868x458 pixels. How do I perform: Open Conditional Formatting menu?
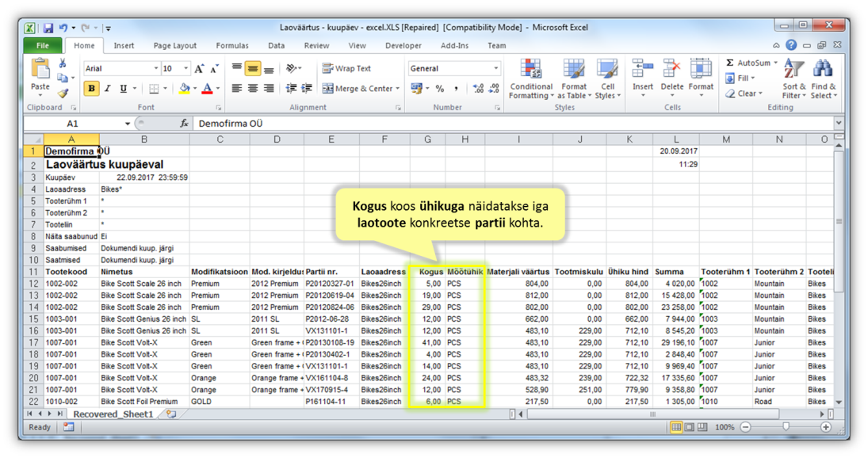tap(531, 79)
